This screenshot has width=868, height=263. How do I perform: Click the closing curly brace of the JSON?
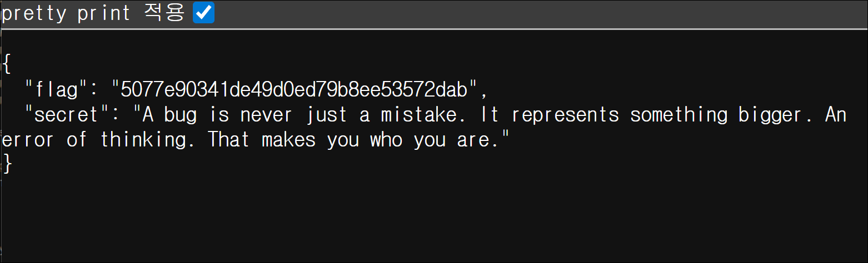(x=6, y=164)
